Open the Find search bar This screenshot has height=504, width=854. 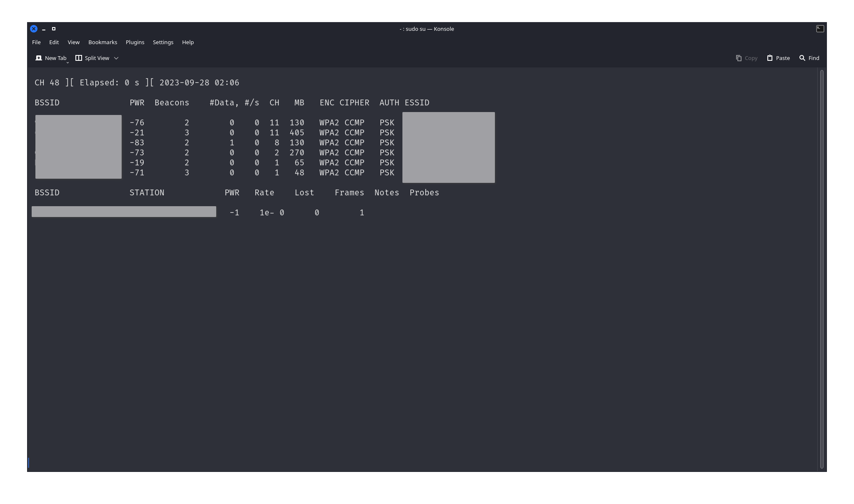[809, 58]
